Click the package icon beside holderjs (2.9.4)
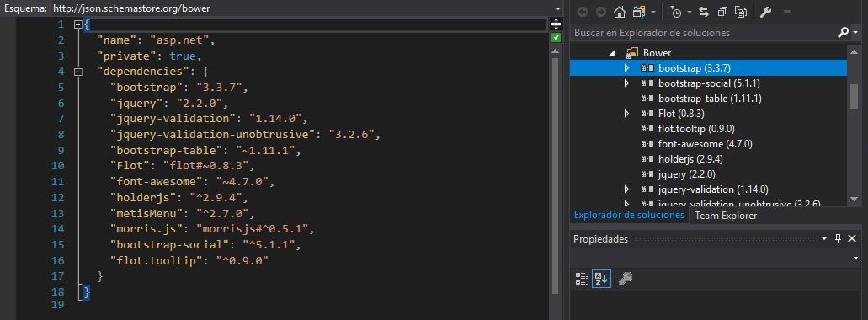Image resolution: width=868 pixels, height=320 pixels. pyautogui.click(x=647, y=159)
